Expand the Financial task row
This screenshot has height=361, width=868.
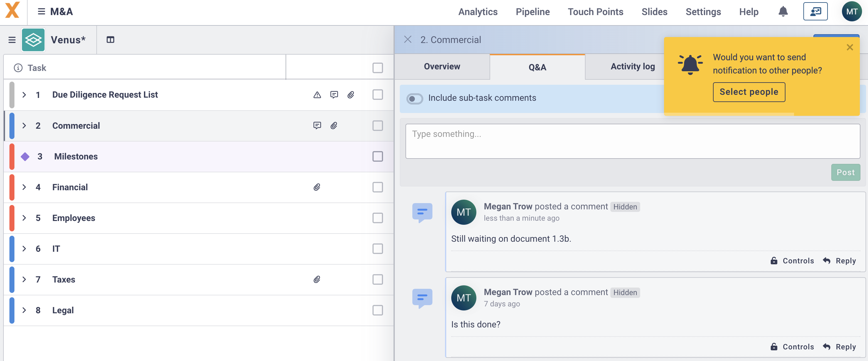click(x=24, y=187)
